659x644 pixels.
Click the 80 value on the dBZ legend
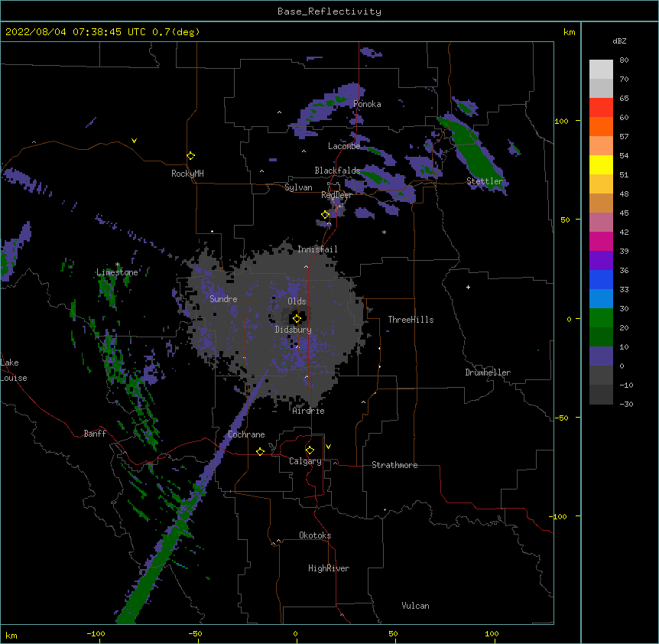click(x=624, y=60)
